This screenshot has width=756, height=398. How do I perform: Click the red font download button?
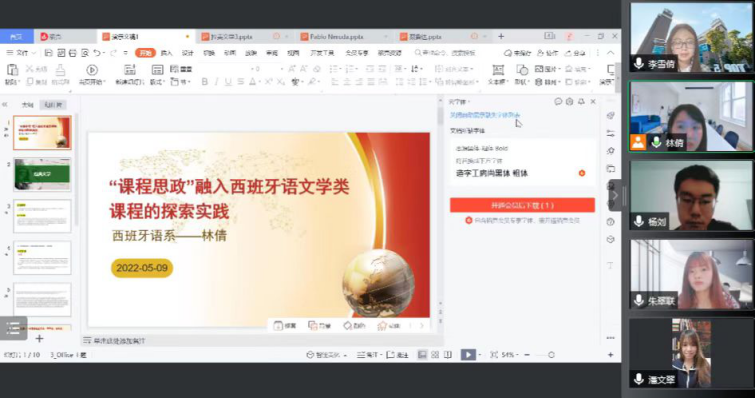click(522, 205)
